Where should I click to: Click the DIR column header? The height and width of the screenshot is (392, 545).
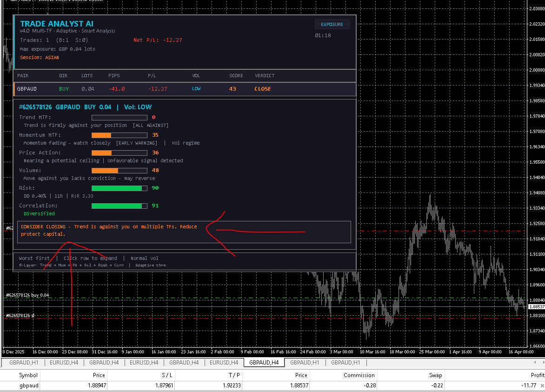coord(63,75)
